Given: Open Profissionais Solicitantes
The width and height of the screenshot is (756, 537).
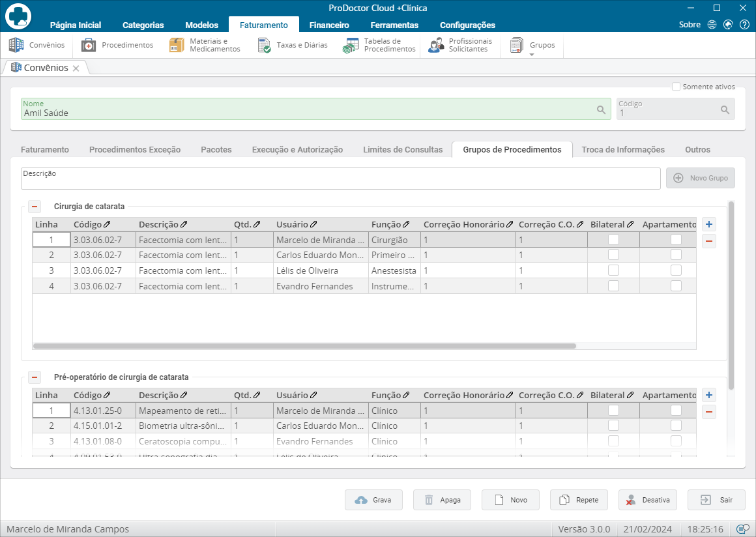Looking at the screenshot, I should (x=460, y=45).
